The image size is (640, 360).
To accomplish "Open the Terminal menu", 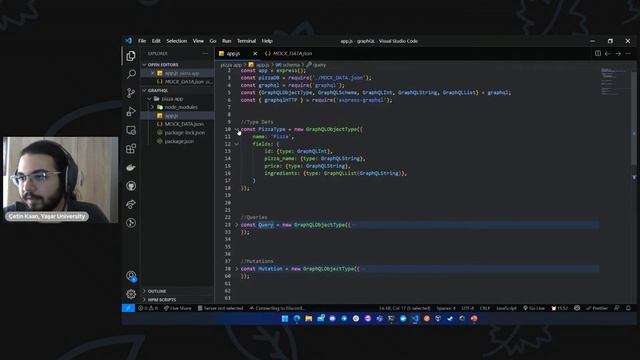I will pos(247,41).
